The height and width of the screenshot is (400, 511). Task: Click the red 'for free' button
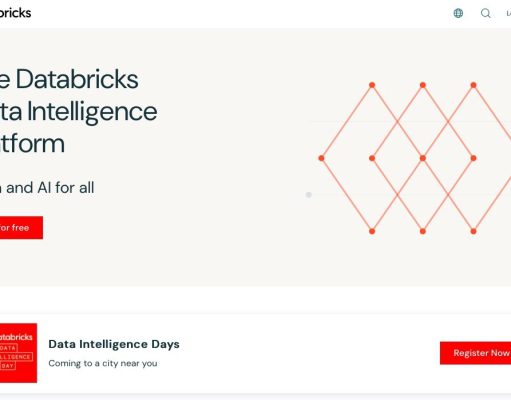[21, 228]
